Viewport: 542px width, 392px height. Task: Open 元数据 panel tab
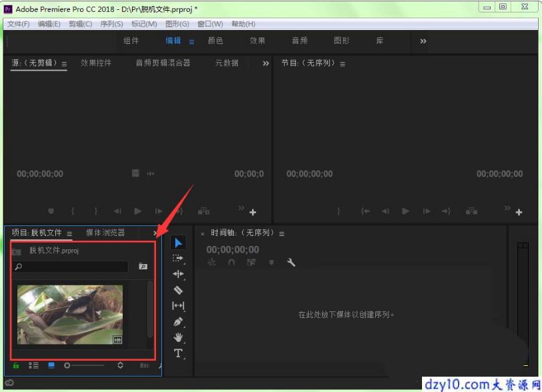[x=227, y=63]
